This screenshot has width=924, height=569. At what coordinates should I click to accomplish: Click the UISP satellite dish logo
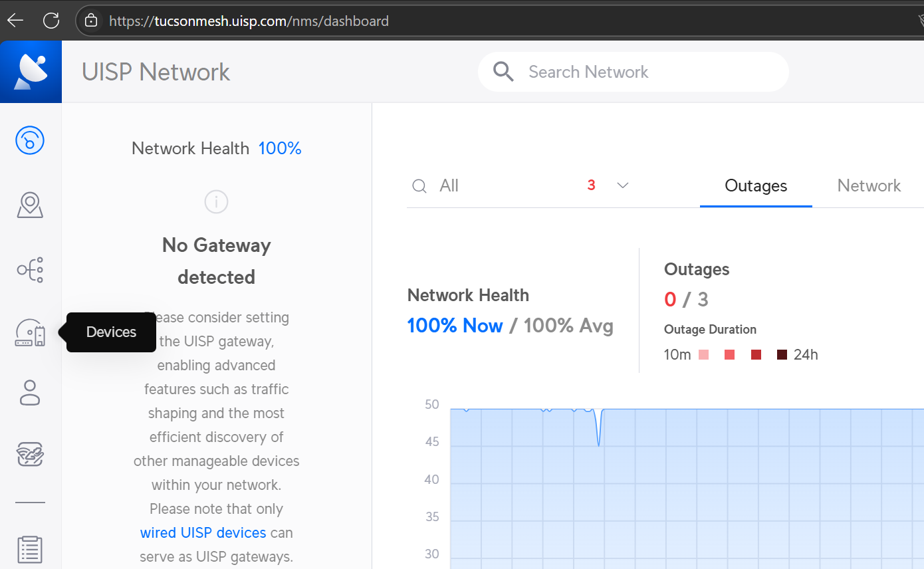31,72
